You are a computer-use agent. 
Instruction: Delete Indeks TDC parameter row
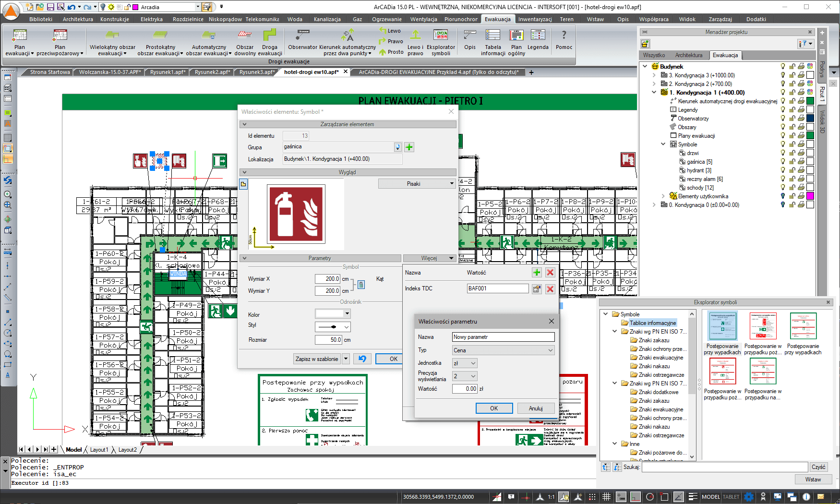tap(550, 289)
